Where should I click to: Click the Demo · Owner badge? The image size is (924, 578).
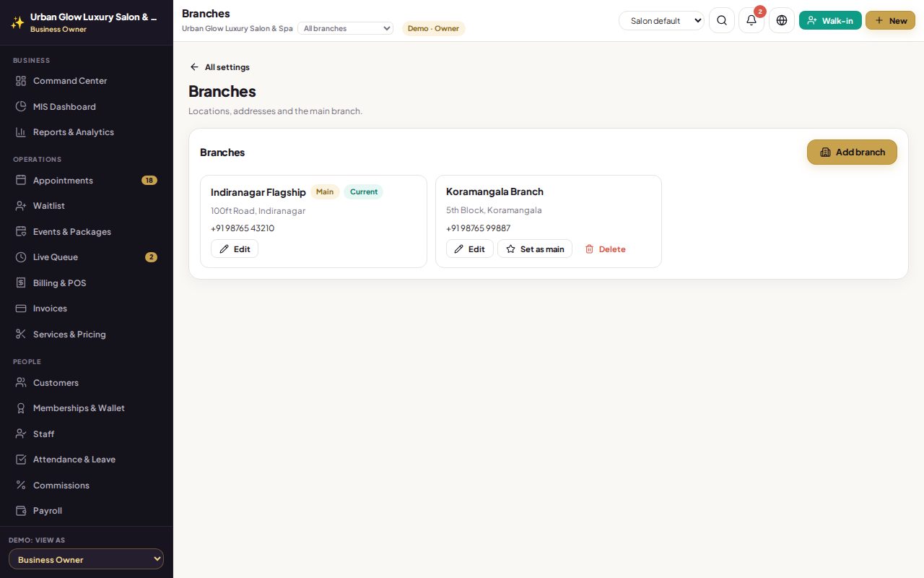(x=433, y=28)
